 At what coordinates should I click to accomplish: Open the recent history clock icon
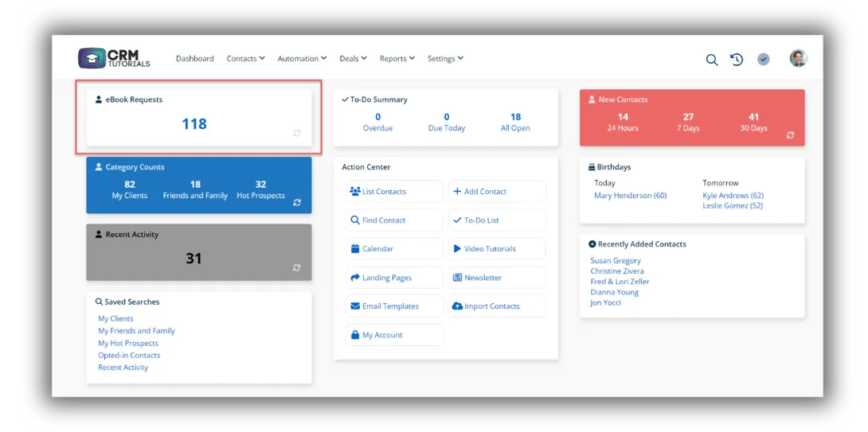tap(737, 59)
